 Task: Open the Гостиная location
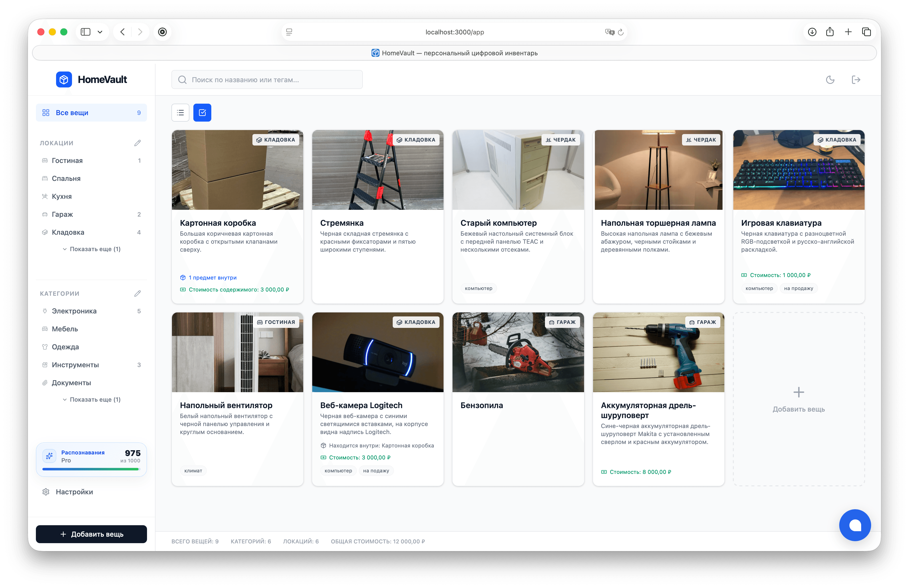[x=91, y=161]
